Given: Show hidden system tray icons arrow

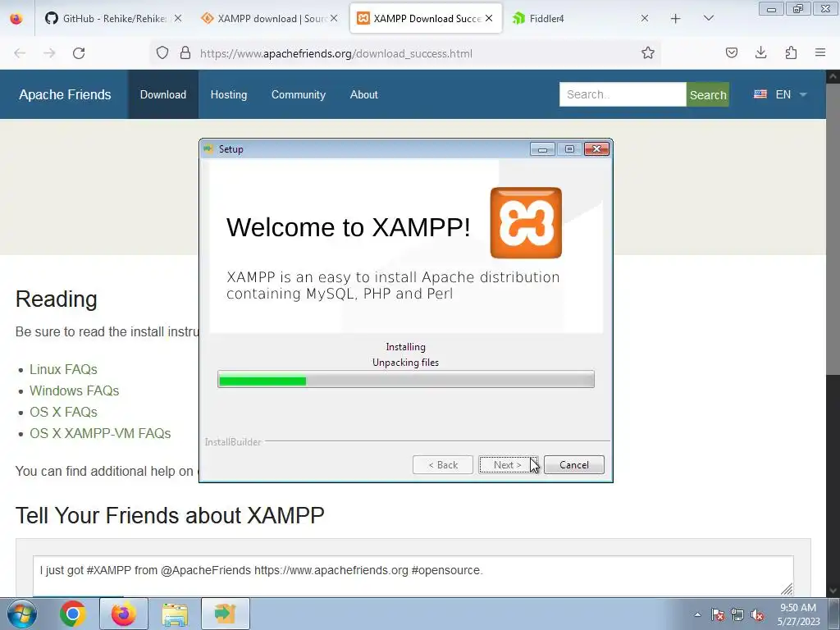Looking at the screenshot, I should pos(697,614).
